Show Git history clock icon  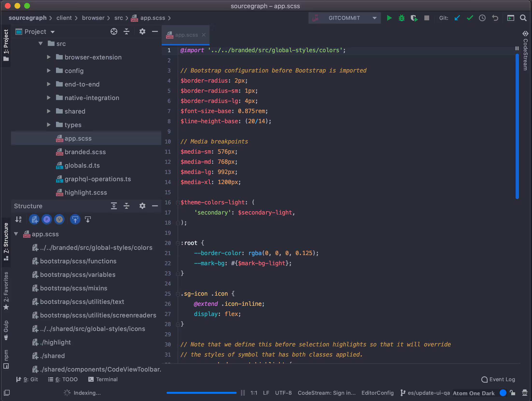coord(482,18)
